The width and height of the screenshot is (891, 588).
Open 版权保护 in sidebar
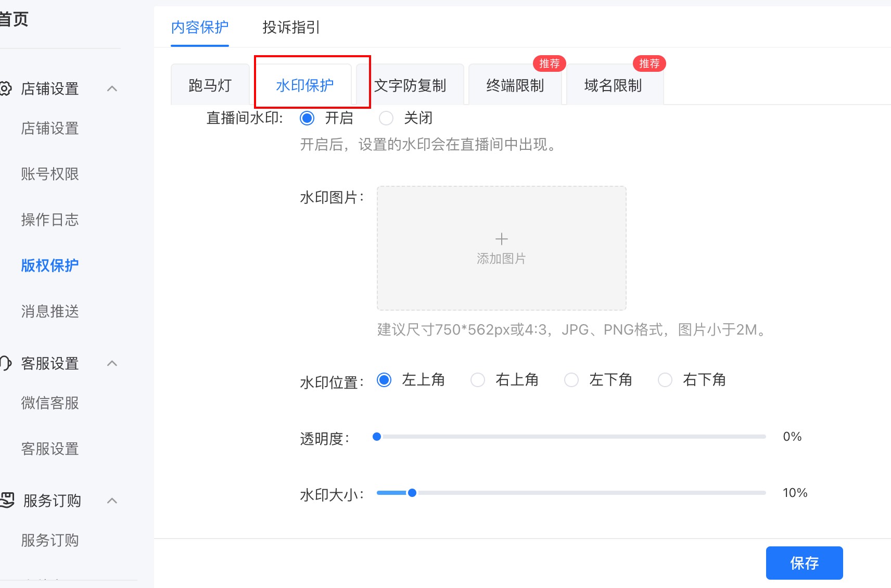pos(50,265)
